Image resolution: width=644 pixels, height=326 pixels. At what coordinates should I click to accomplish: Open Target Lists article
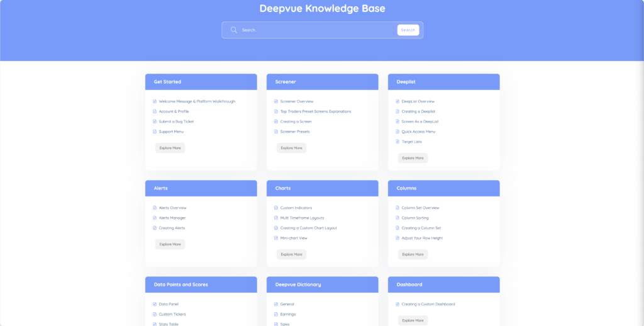(x=411, y=142)
